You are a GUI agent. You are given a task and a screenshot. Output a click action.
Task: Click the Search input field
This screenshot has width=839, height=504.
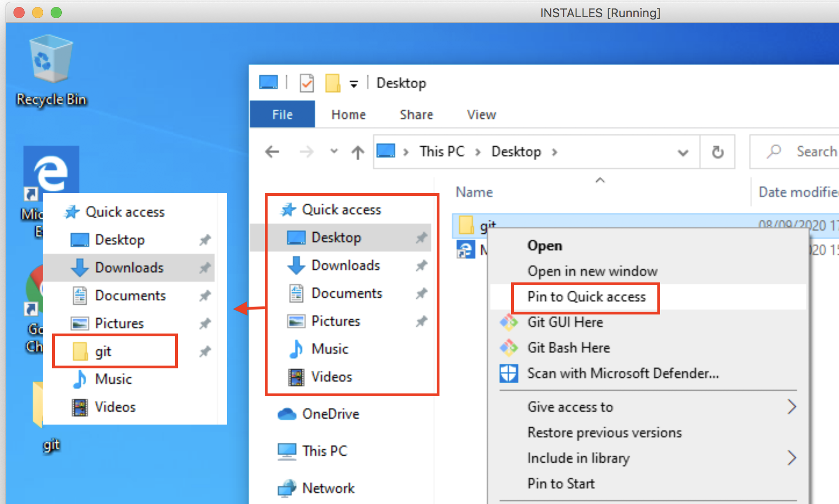click(794, 152)
